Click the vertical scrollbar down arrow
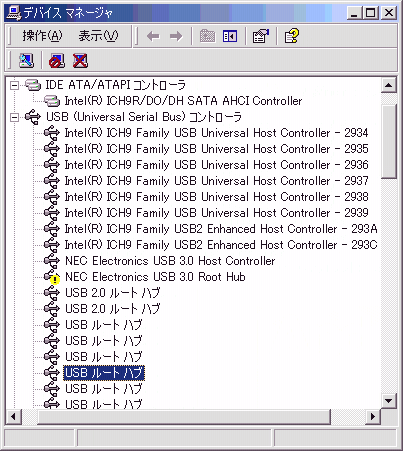Image resolution: width=403 pixels, height=451 pixels. coord(389,400)
